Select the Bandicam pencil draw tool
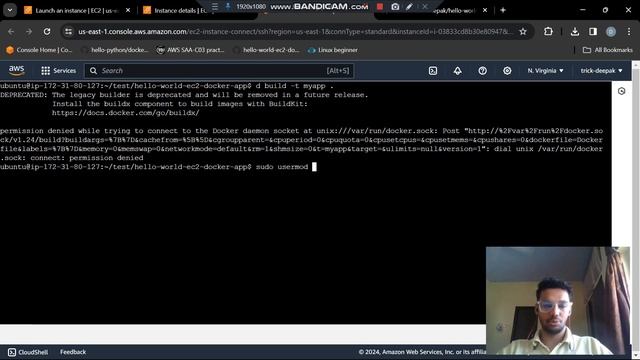This screenshot has width=640, height=360. 409,7
